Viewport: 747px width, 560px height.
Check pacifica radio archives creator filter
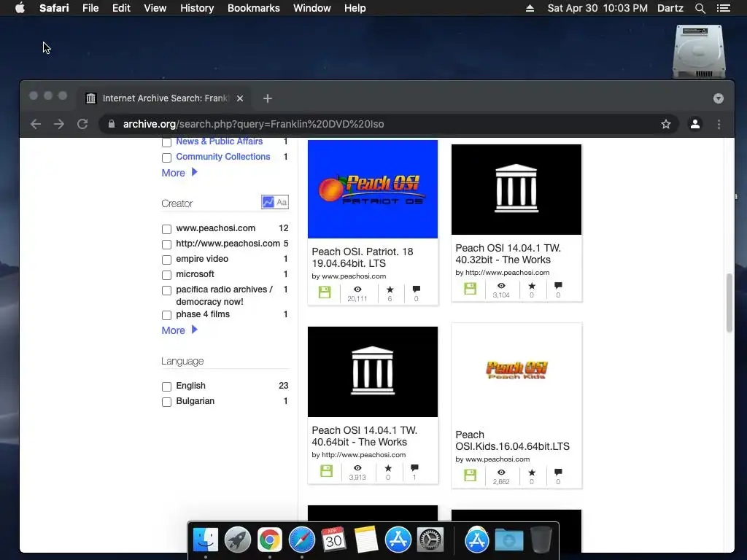coord(166,290)
